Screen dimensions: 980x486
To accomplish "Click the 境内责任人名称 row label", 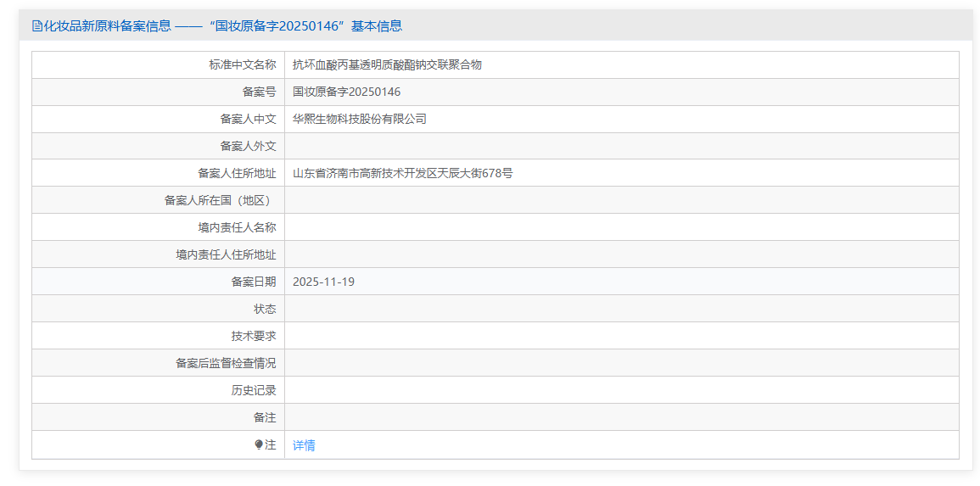I will (x=237, y=227).
